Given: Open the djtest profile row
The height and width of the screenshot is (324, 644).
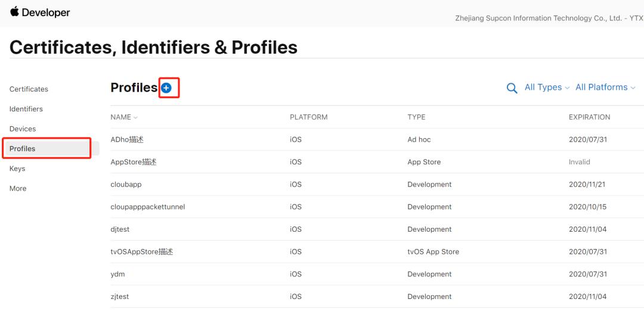Looking at the screenshot, I should pos(120,229).
